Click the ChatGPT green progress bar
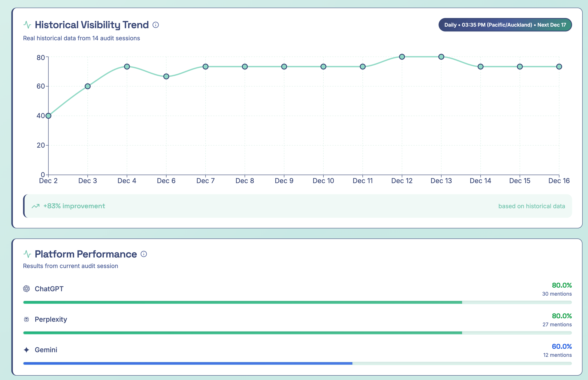Image resolution: width=588 pixels, height=380 pixels. tap(242, 302)
